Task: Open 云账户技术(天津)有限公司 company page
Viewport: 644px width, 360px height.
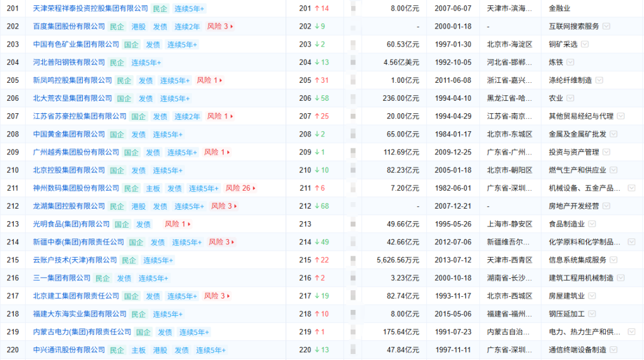Action: click(x=75, y=260)
